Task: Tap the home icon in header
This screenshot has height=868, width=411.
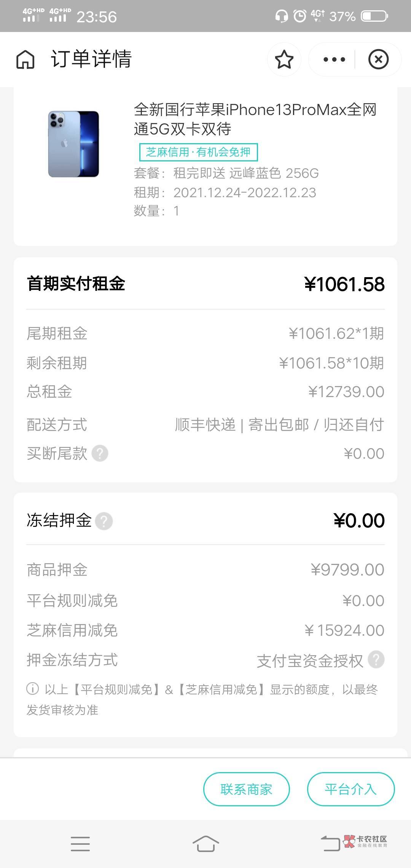Action: click(x=25, y=59)
